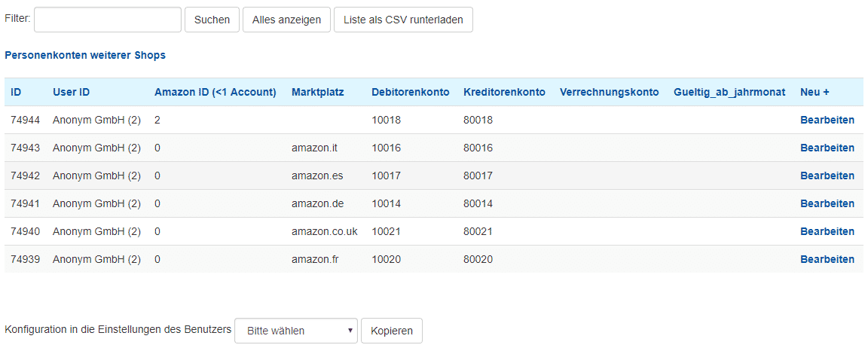Edit the amazon.de row via Bearbeiten
This screenshot has height=348, width=868.
(x=827, y=203)
